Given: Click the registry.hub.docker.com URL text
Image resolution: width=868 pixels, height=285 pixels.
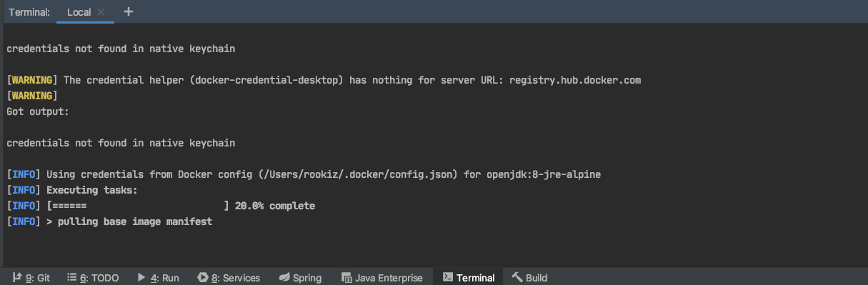Looking at the screenshot, I should [x=575, y=80].
